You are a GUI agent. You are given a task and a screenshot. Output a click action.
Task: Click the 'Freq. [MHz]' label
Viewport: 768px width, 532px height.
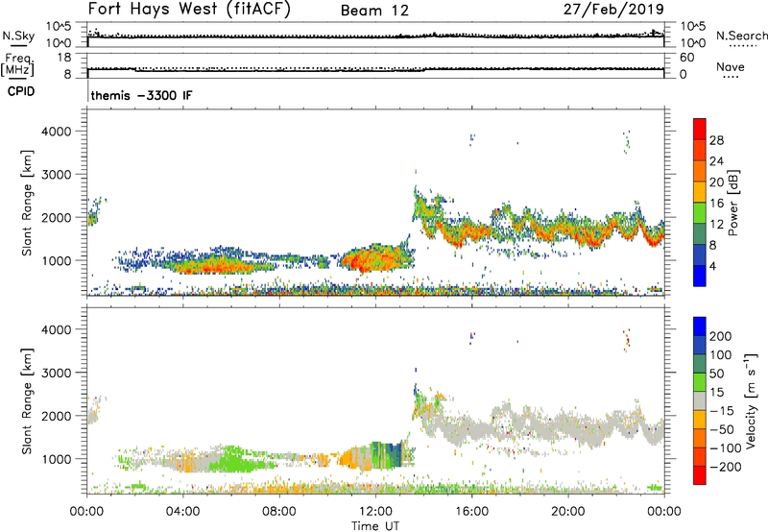click(x=17, y=64)
